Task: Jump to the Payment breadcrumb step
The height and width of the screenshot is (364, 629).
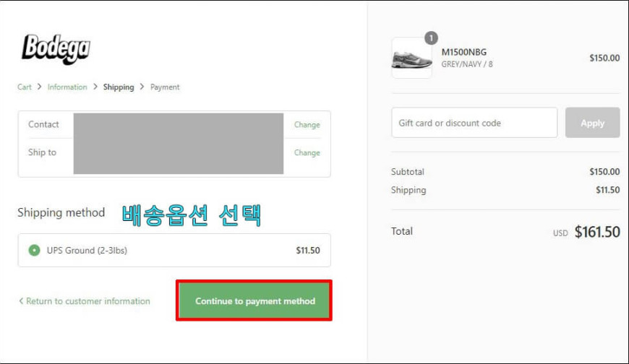Action: coord(165,87)
